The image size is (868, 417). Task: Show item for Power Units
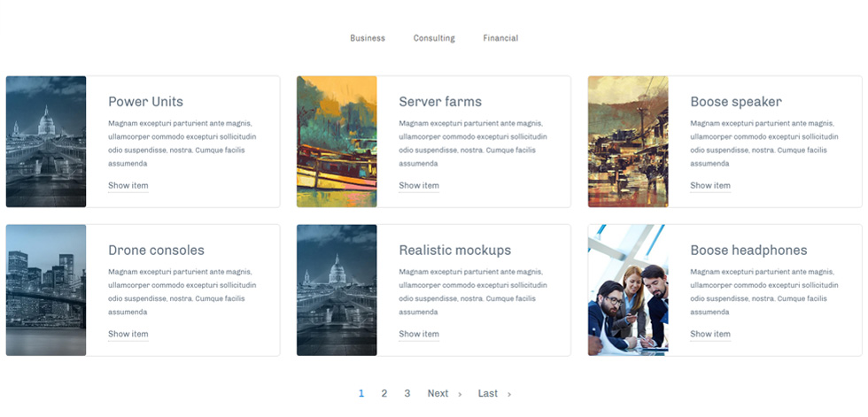point(128,186)
